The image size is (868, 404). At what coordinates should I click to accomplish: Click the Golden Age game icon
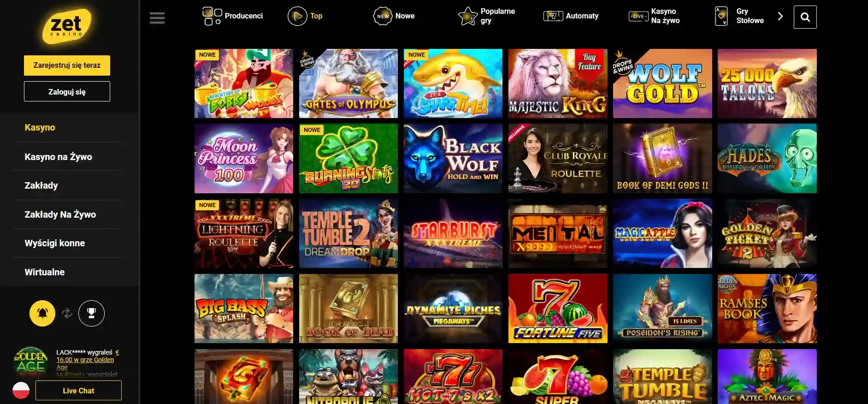31,361
